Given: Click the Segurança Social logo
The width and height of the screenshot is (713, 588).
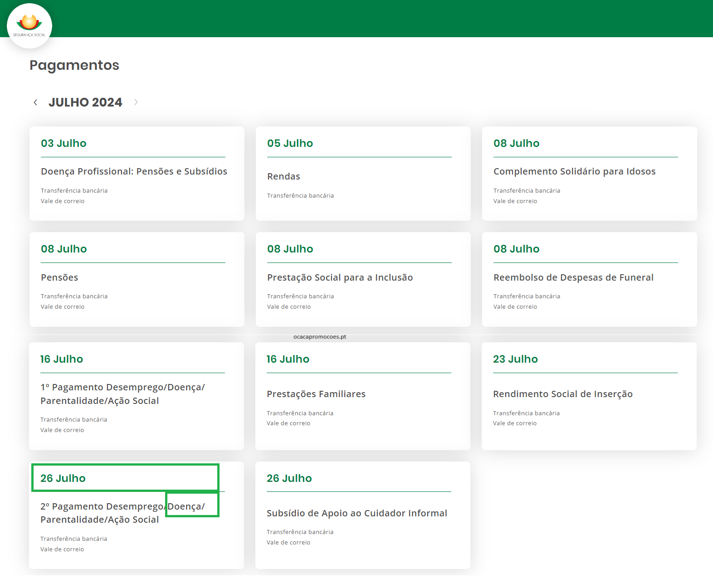Looking at the screenshot, I should pos(29,25).
